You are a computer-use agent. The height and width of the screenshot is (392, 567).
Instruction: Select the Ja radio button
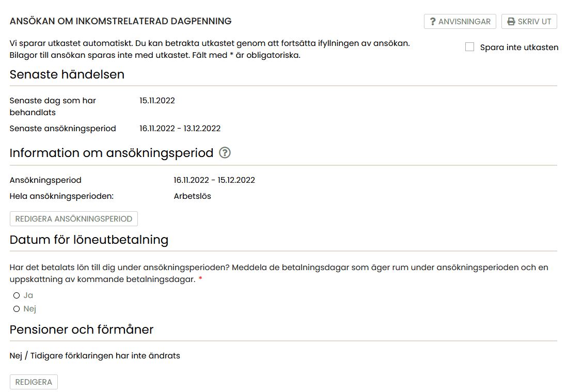[x=17, y=295]
